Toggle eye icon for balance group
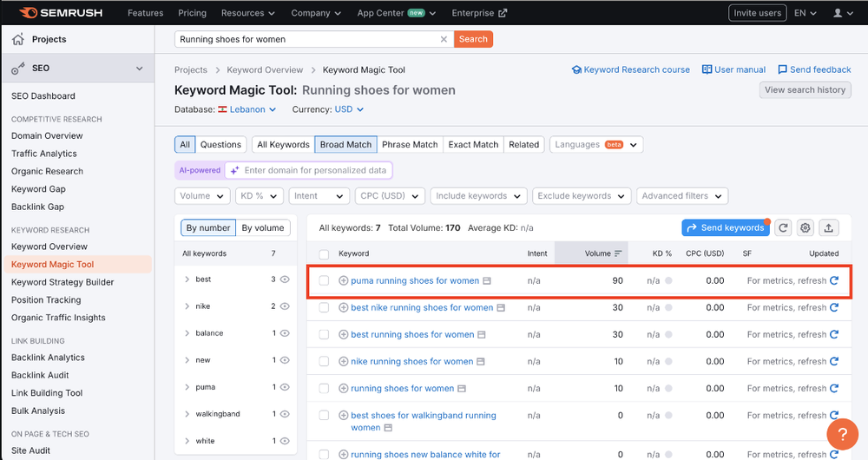The height and width of the screenshot is (460, 868). click(285, 333)
